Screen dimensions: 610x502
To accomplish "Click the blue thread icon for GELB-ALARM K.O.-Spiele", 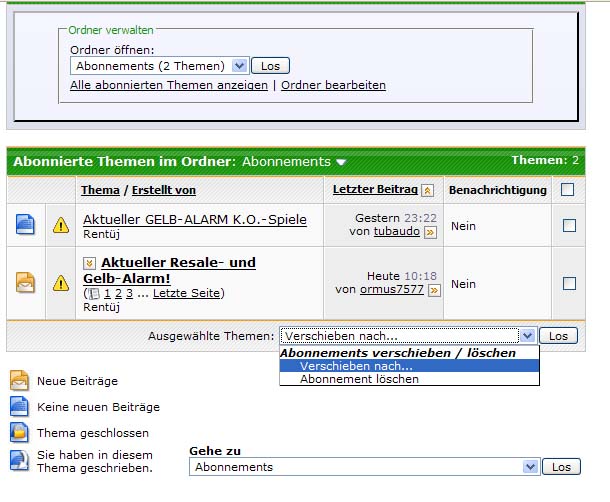I will (25, 225).
